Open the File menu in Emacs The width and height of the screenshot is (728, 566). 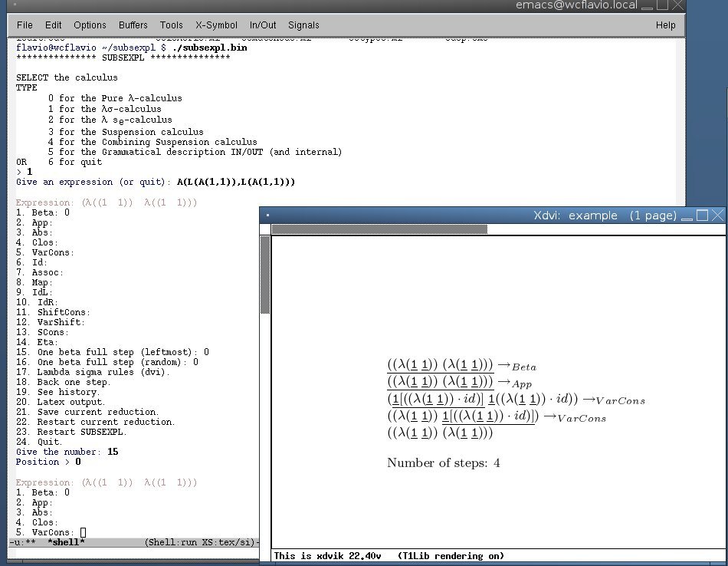[x=25, y=25]
